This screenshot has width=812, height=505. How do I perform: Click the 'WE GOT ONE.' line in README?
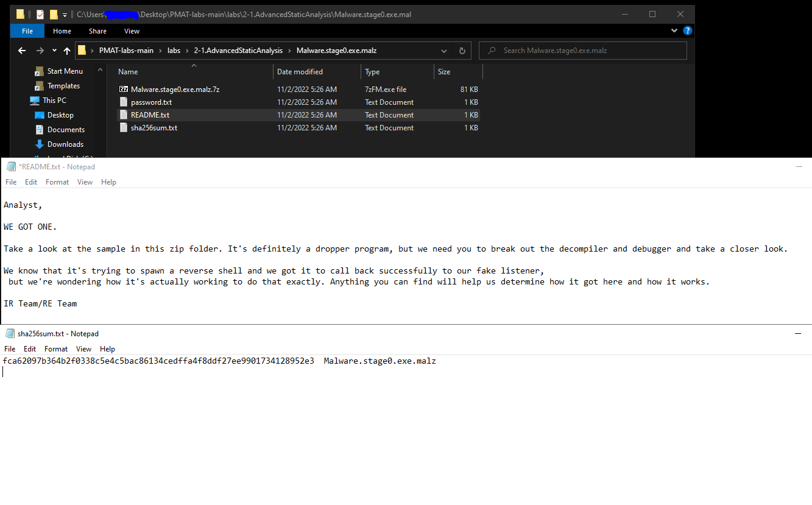(x=30, y=227)
